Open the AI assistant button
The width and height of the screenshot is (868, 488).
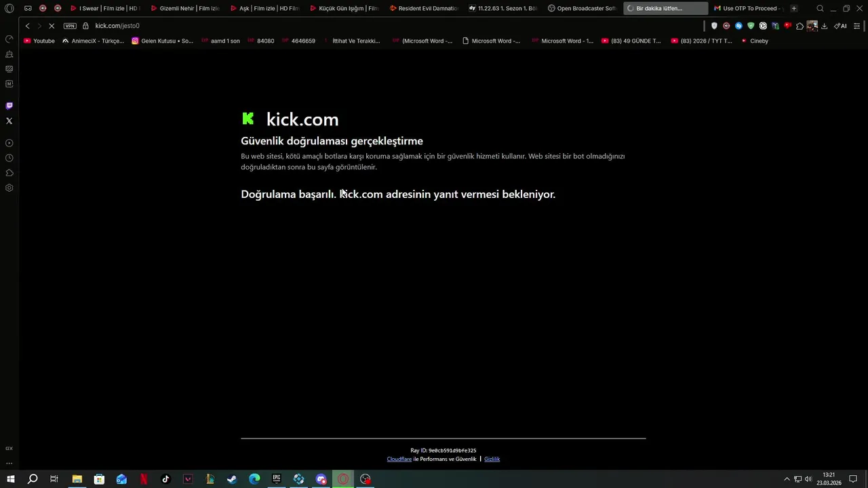click(840, 26)
